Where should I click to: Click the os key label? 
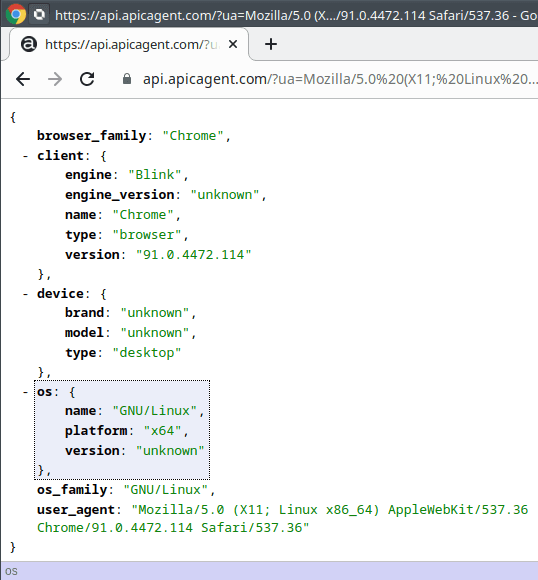tap(44, 392)
